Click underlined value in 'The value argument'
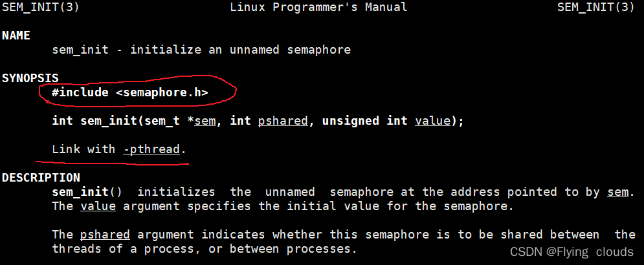This screenshot has height=265, width=644. tap(98, 206)
